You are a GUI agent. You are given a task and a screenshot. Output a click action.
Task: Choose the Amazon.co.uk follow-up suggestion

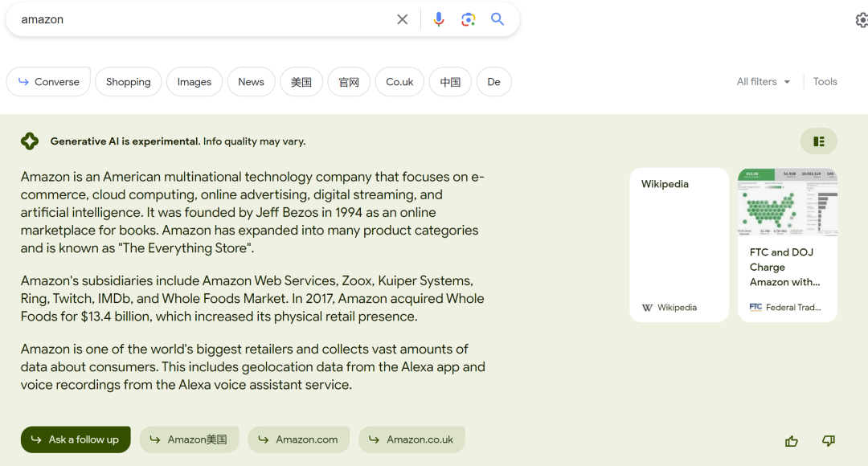pos(411,439)
